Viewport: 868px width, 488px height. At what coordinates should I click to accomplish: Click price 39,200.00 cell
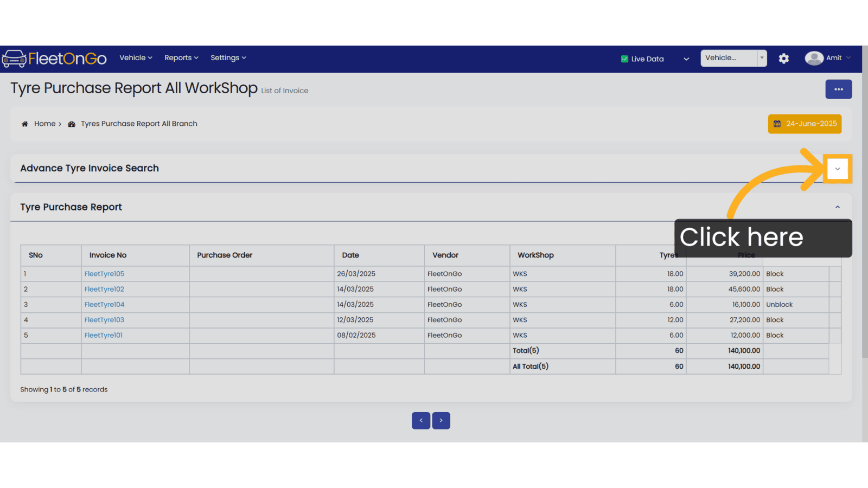pyautogui.click(x=724, y=274)
